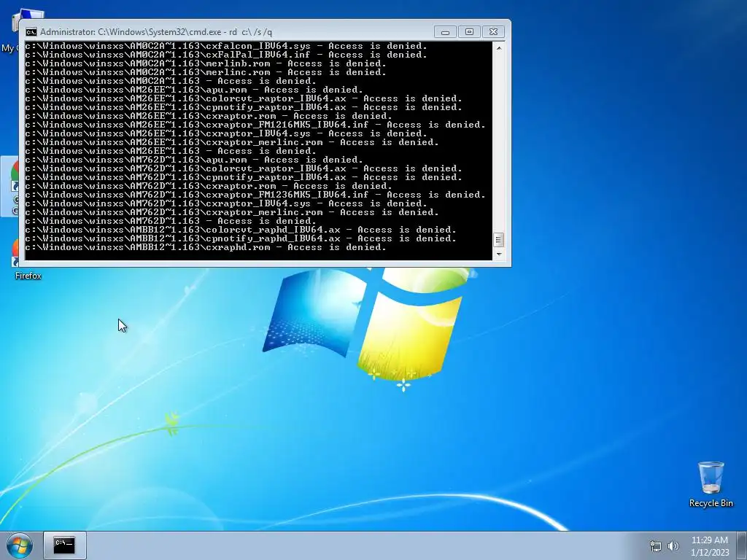Image resolution: width=747 pixels, height=560 pixels.
Task: Click the cmd title bar text
Action: [156, 32]
